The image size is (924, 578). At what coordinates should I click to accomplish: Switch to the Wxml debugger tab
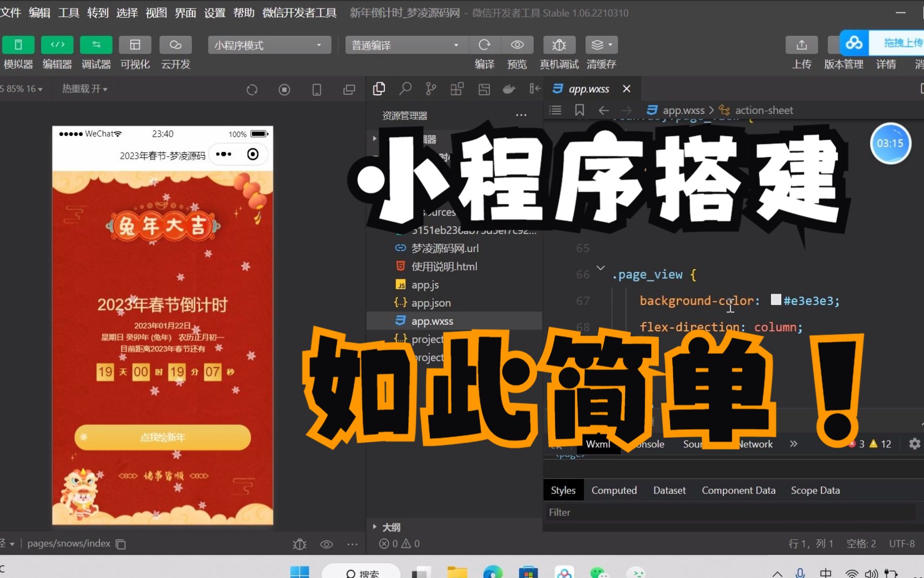pyautogui.click(x=598, y=444)
